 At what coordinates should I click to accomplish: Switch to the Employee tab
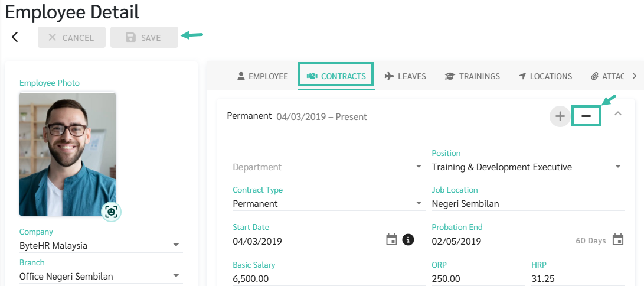click(x=263, y=76)
